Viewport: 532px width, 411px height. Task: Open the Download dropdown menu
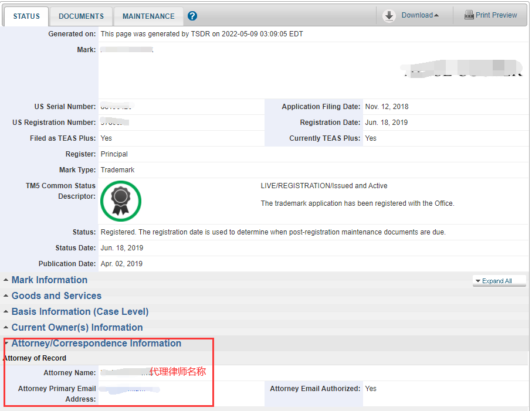[x=419, y=15]
